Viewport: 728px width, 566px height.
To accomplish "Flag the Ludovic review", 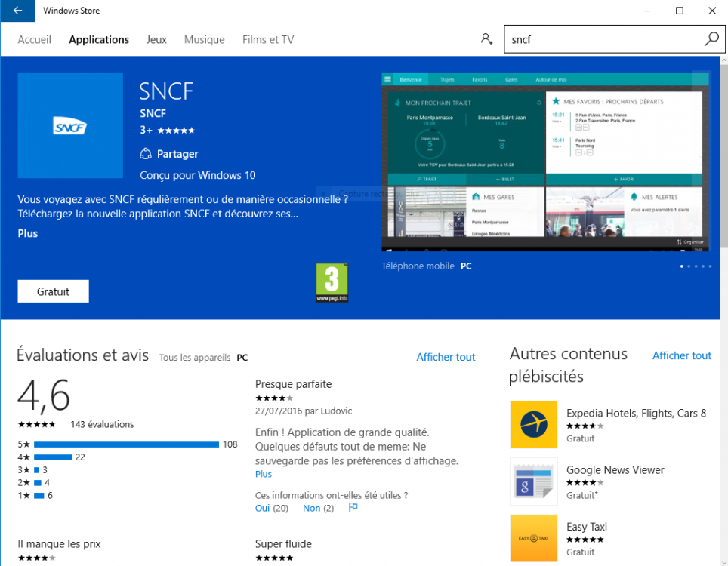I will (353, 508).
